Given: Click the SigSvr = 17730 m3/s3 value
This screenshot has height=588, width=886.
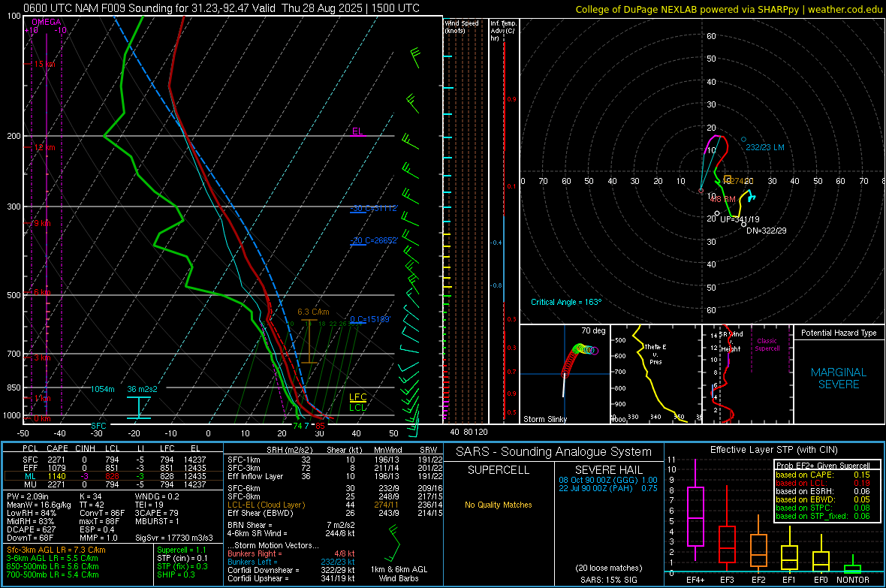Looking at the screenshot, I should [x=174, y=538].
